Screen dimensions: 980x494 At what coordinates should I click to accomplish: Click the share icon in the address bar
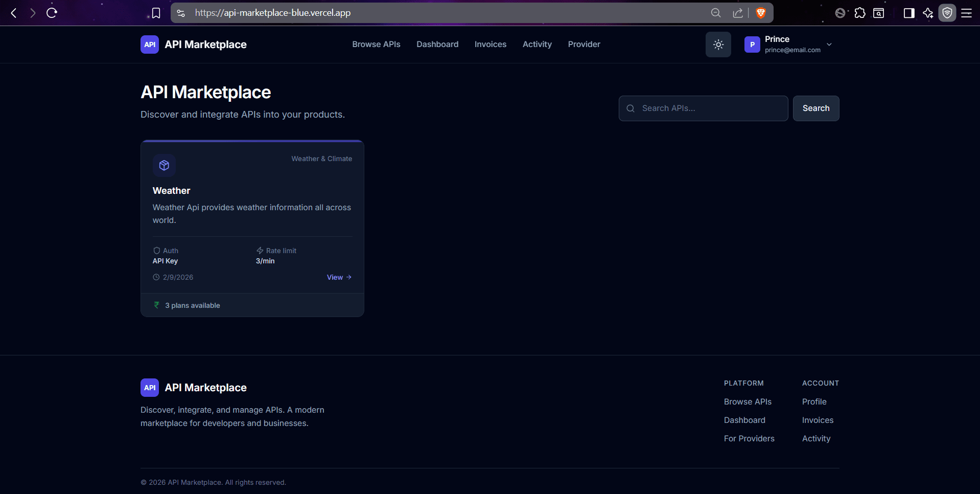coord(737,13)
